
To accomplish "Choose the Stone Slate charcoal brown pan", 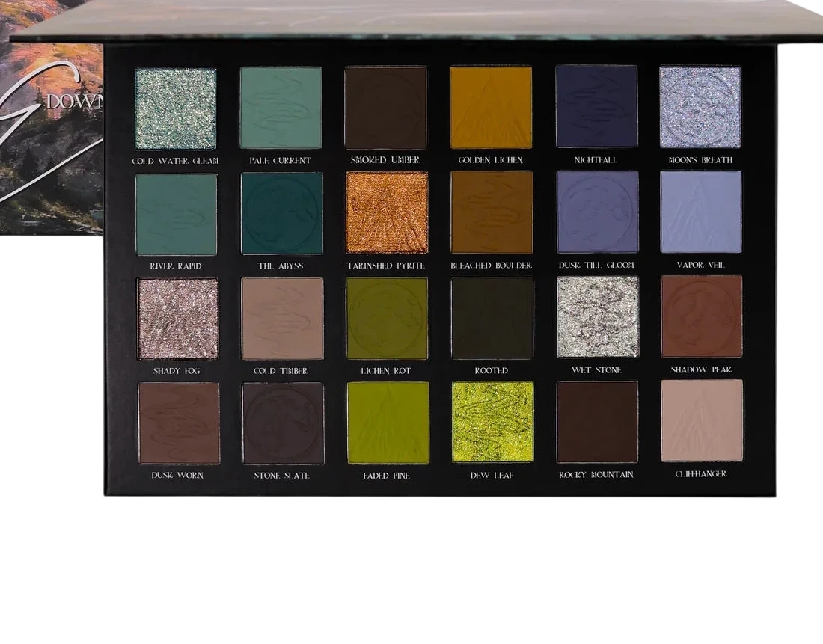I will click(x=283, y=423).
